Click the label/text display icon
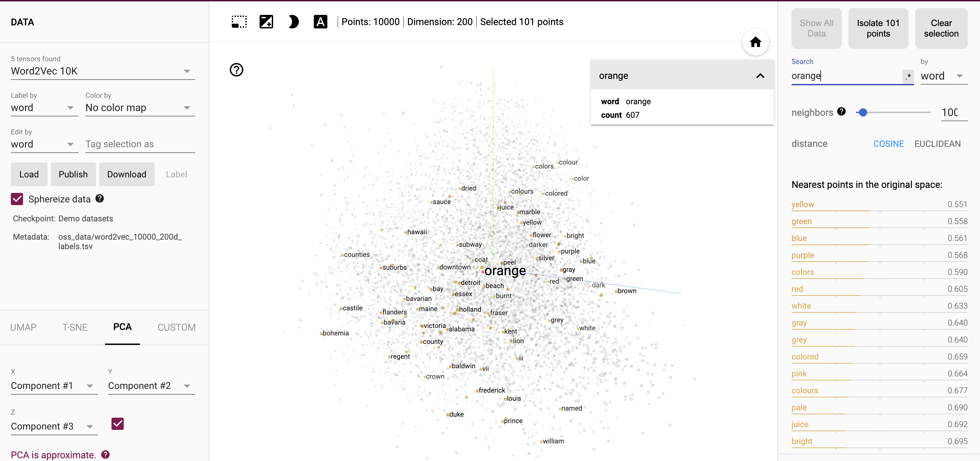 [x=321, y=22]
